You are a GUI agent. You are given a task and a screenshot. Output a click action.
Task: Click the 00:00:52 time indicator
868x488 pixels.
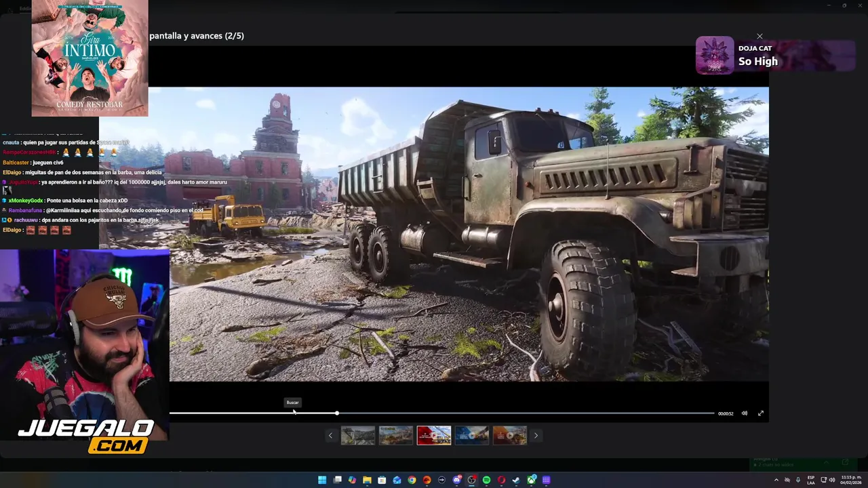726,413
